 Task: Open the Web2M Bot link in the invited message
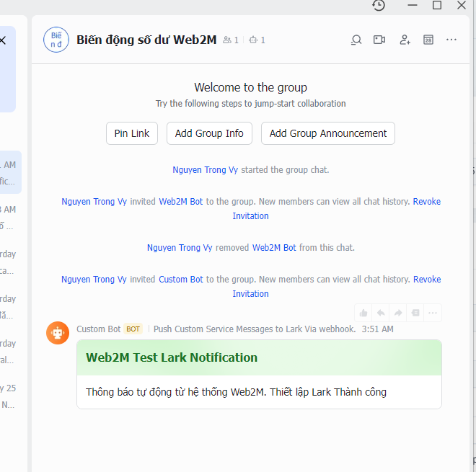click(x=180, y=202)
